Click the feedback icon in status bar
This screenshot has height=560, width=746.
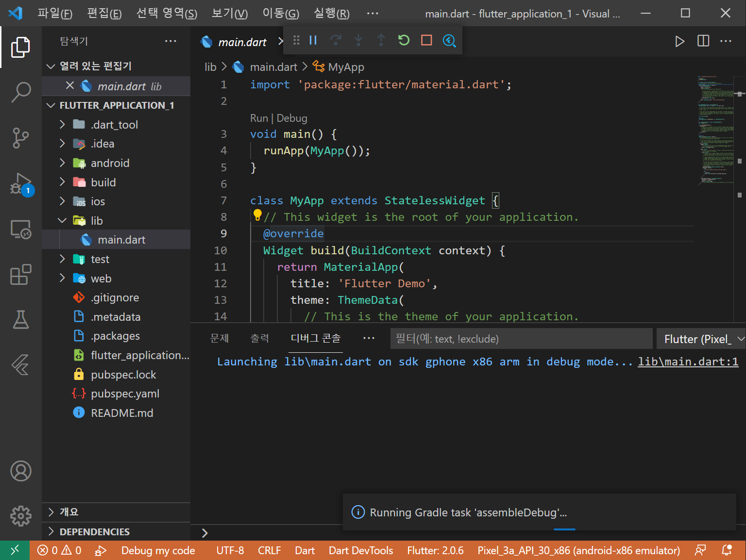pos(700,550)
